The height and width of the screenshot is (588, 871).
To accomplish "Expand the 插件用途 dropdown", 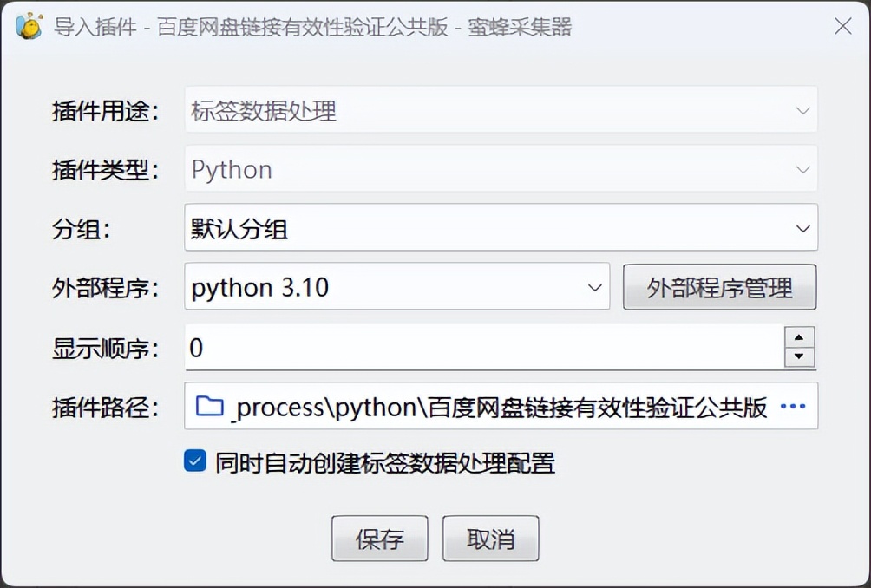I will (802, 111).
